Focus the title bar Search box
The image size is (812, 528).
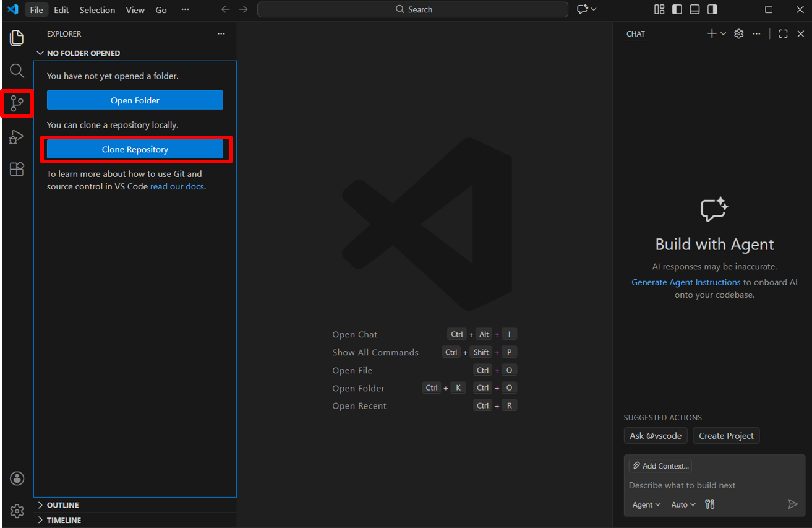click(x=412, y=9)
